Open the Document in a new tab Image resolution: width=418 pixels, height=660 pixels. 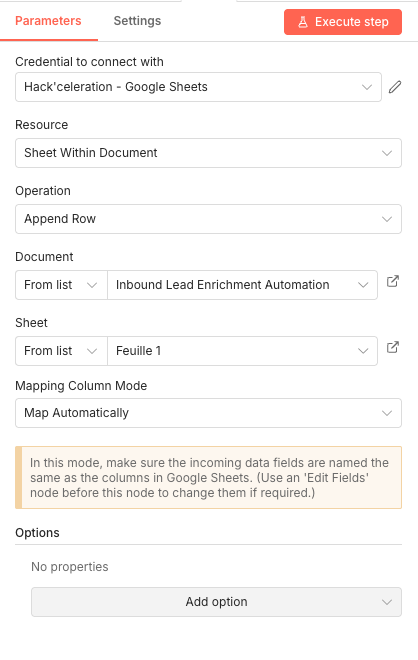393,281
